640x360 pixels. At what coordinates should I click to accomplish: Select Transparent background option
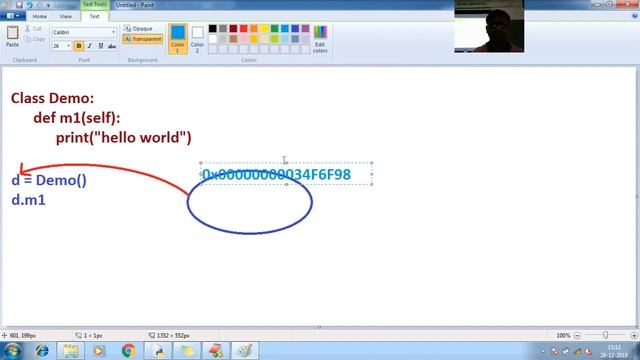(x=142, y=39)
